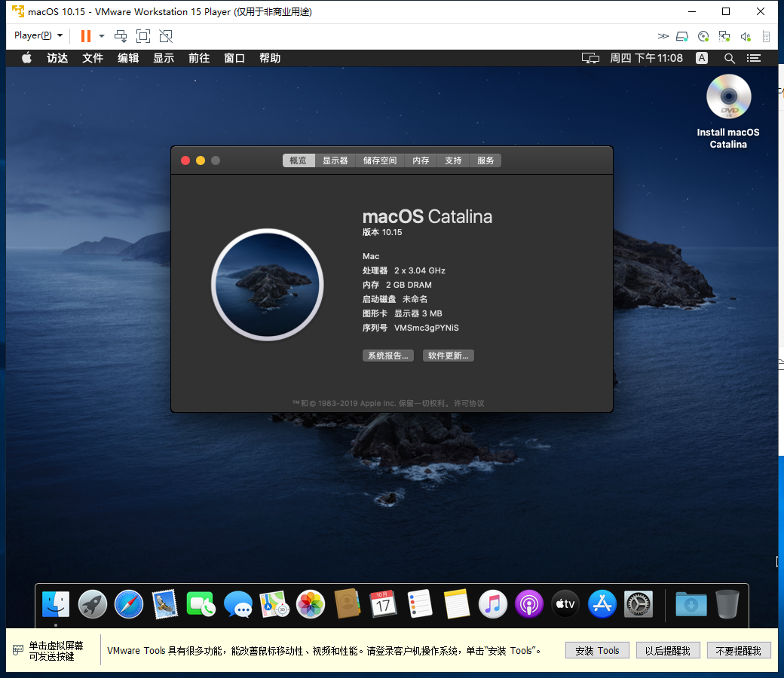The width and height of the screenshot is (784, 678).
Task: Click VMware CD/DVD device icon
Action: pyautogui.click(x=703, y=36)
